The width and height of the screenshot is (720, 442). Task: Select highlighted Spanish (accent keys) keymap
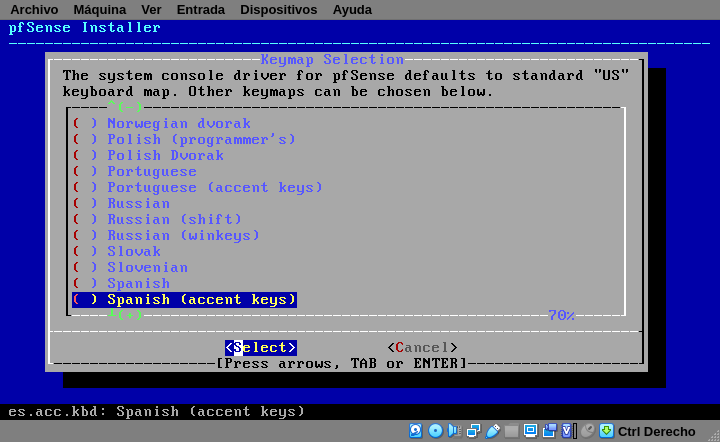(x=185, y=300)
